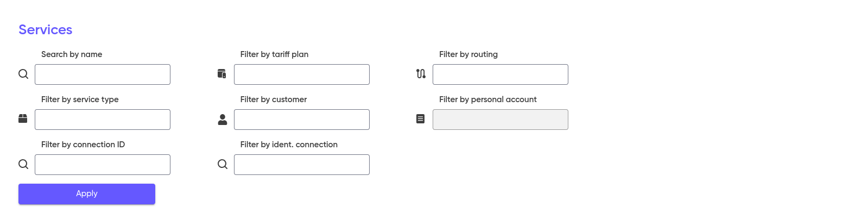Click the tariff plan icon
The width and height of the screenshot is (868, 219).
[221, 73]
